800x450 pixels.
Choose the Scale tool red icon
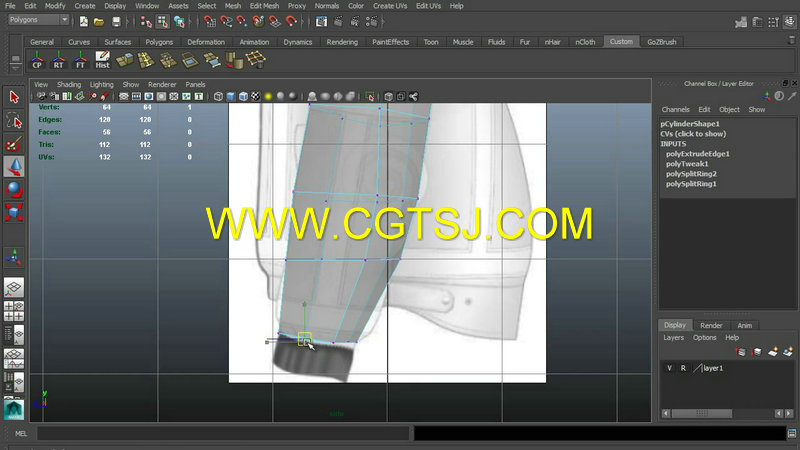(x=14, y=212)
